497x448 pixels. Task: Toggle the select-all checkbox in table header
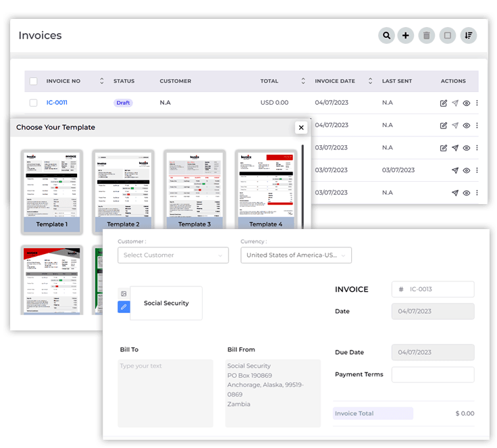34,81
